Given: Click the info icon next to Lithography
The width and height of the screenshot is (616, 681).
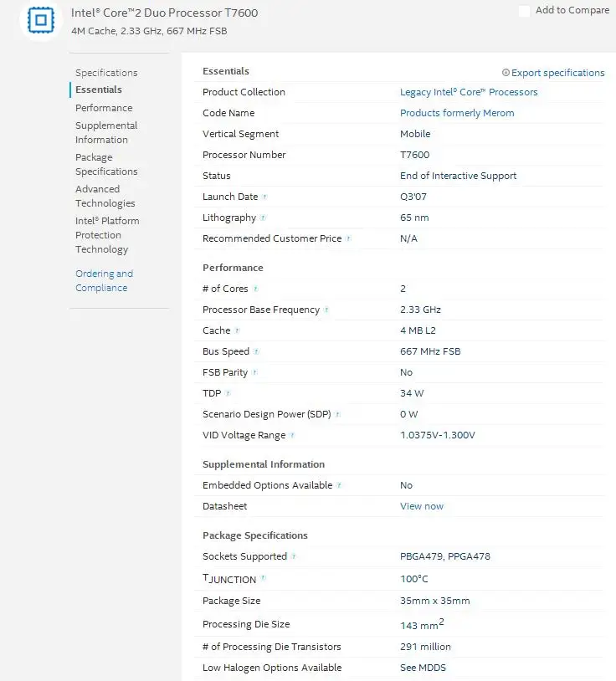Looking at the screenshot, I should [x=263, y=218].
